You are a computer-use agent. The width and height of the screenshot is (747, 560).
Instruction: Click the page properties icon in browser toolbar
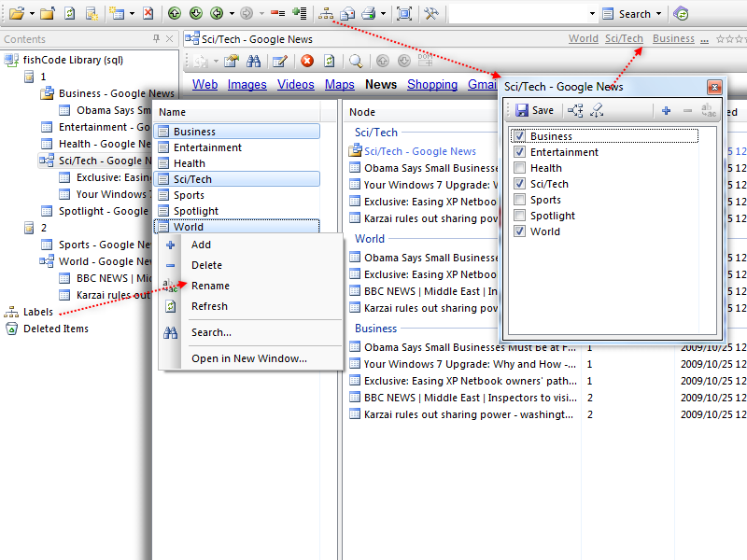click(x=232, y=61)
